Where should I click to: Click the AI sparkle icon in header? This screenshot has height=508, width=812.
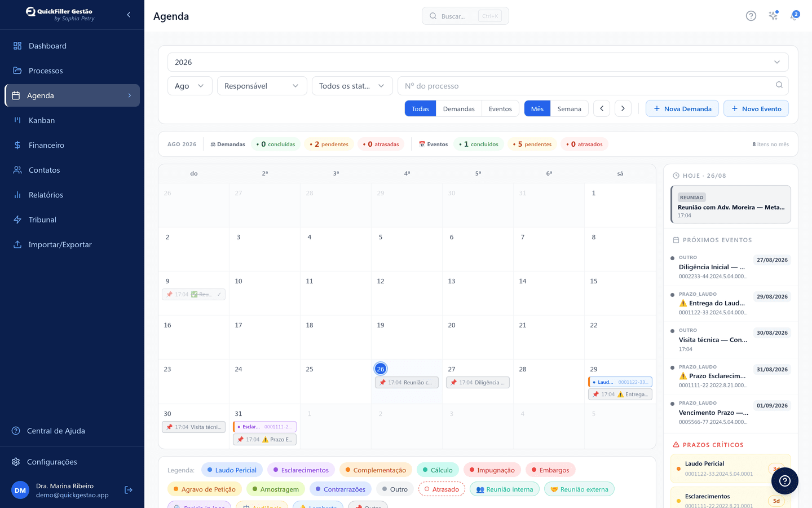(773, 16)
